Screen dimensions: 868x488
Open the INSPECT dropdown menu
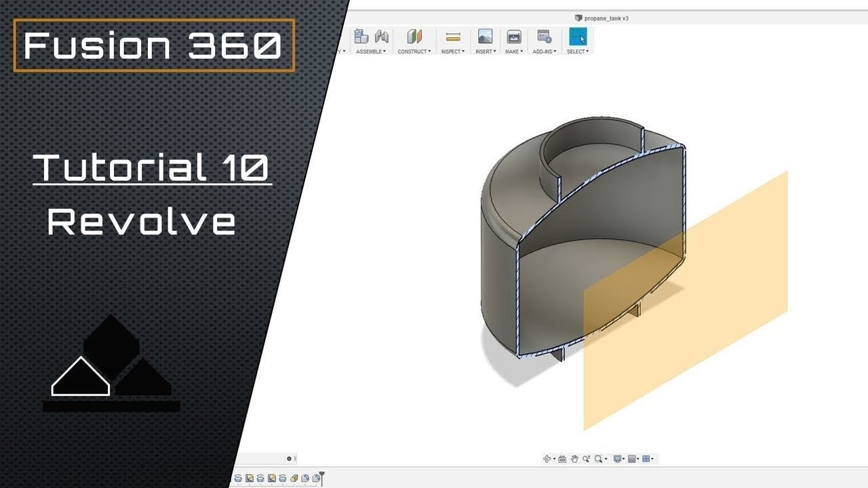click(x=453, y=52)
